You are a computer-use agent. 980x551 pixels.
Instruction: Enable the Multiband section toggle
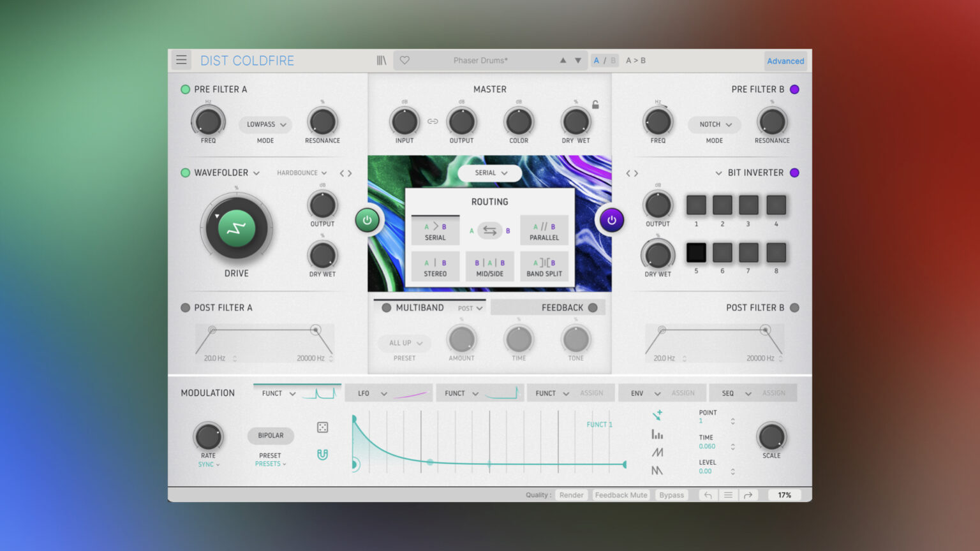point(387,307)
